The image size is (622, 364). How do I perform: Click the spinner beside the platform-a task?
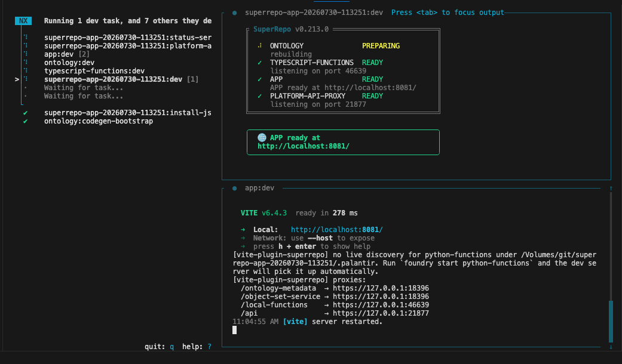pyautogui.click(x=25, y=46)
